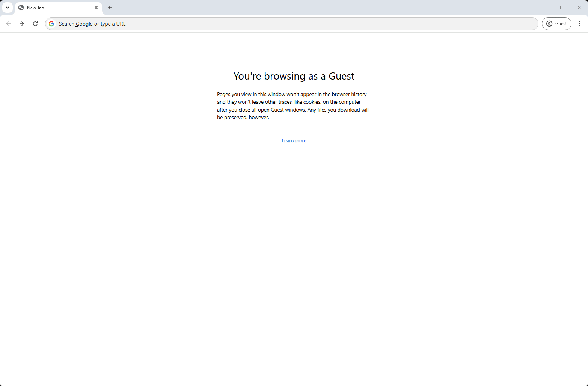Viewport: 588px width, 386px height.
Task: Open the Chrome three-dot menu
Action: coord(580,24)
